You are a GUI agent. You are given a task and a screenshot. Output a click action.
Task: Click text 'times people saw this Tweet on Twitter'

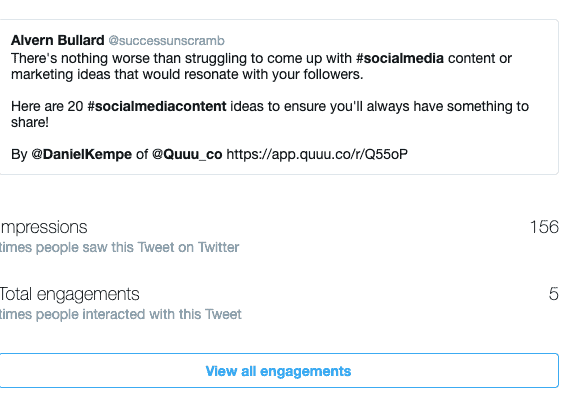[120, 247]
